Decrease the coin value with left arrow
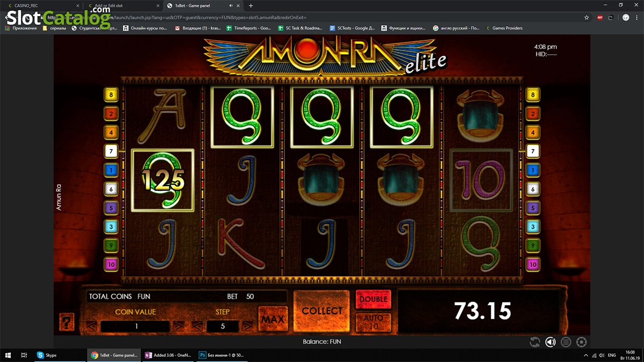The image size is (644, 362). pyautogui.click(x=92, y=326)
